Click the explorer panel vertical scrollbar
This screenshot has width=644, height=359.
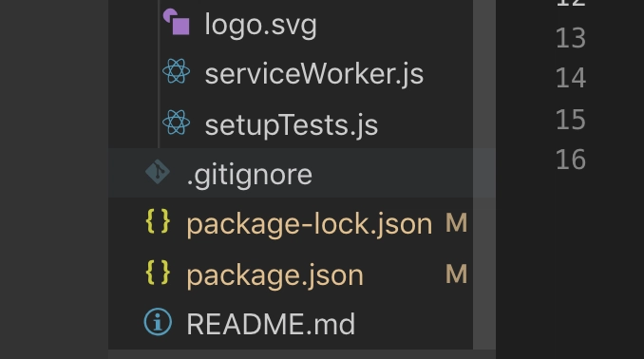484,175
